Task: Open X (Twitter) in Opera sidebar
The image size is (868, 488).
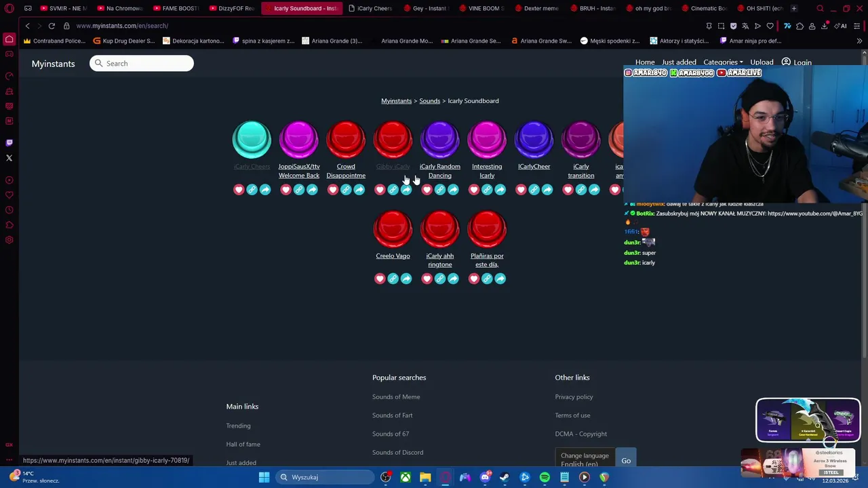Action: (x=9, y=158)
